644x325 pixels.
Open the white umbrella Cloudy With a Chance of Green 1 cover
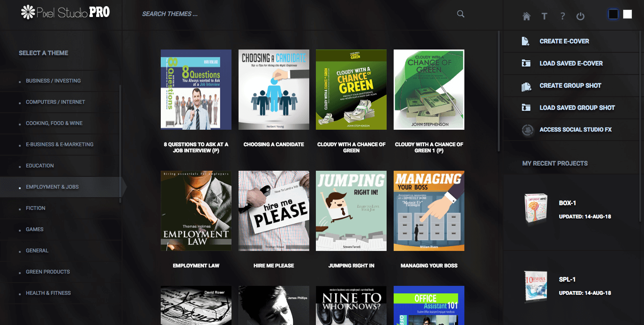(429, 90)
